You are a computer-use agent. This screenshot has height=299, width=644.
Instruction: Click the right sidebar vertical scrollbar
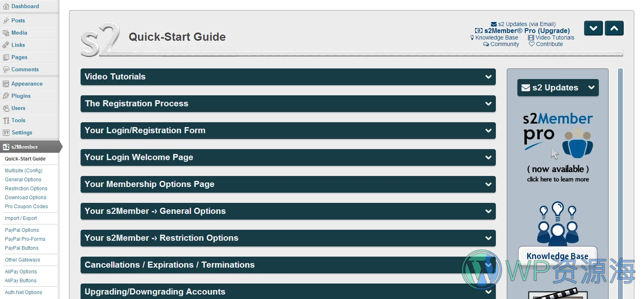(x=620, y=183)
